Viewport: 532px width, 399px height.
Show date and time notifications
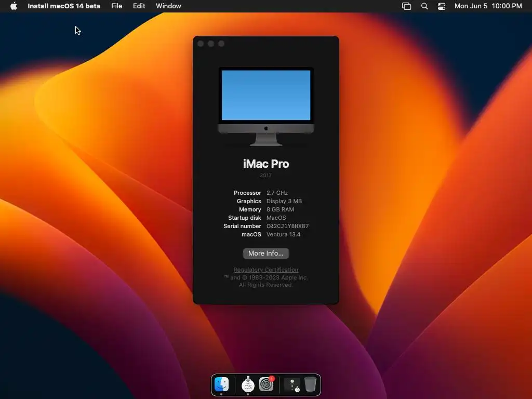(x=488, y=6)
